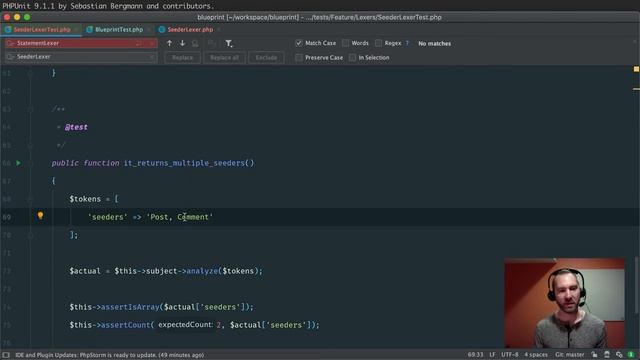Enable the In Selection checkbox
Viewport: 640px width, 360px height.
click(x=353, y=58)
